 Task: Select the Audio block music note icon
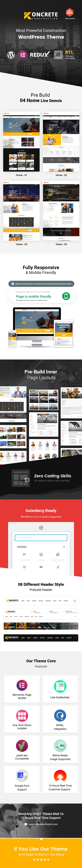[x=58, y=567]
